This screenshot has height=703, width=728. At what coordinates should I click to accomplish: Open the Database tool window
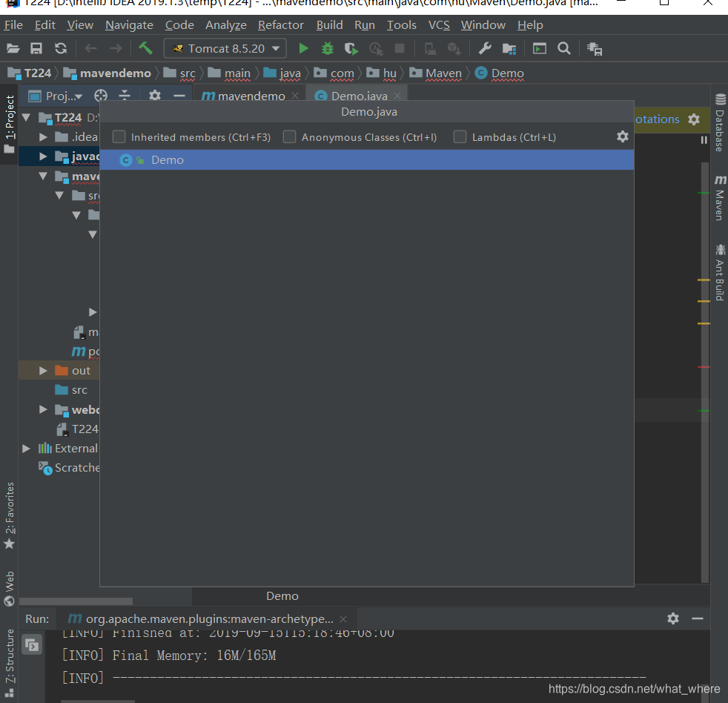[720, 122]
